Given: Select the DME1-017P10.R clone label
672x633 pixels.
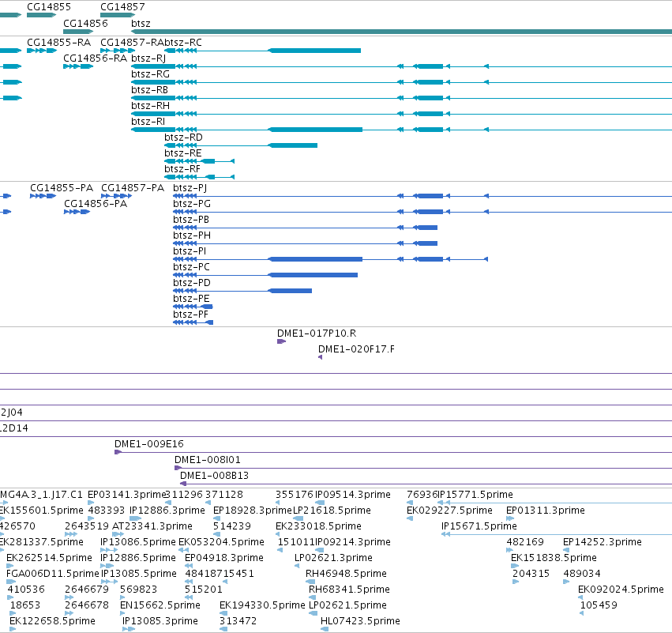Looking at the screenshot, I should (x=317, y=333).
